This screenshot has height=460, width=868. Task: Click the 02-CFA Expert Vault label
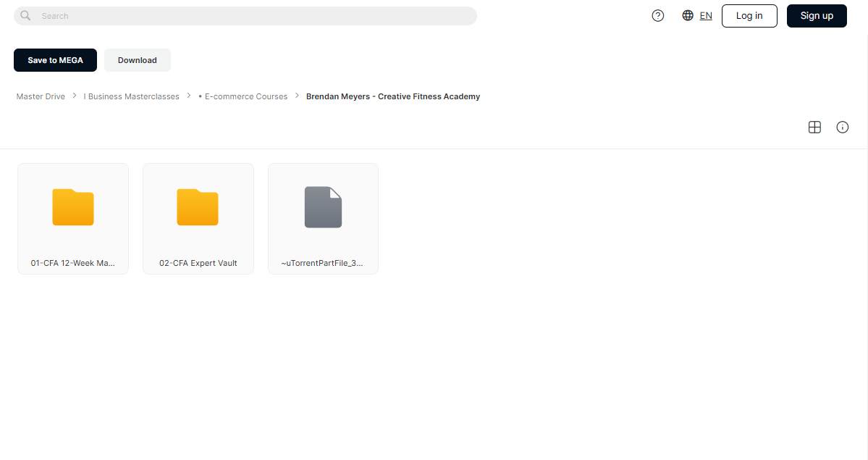(198, 263)
